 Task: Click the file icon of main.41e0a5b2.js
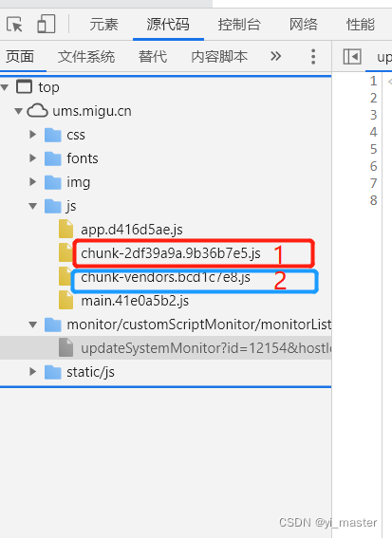pyautogui.click(x=65, y=300)
